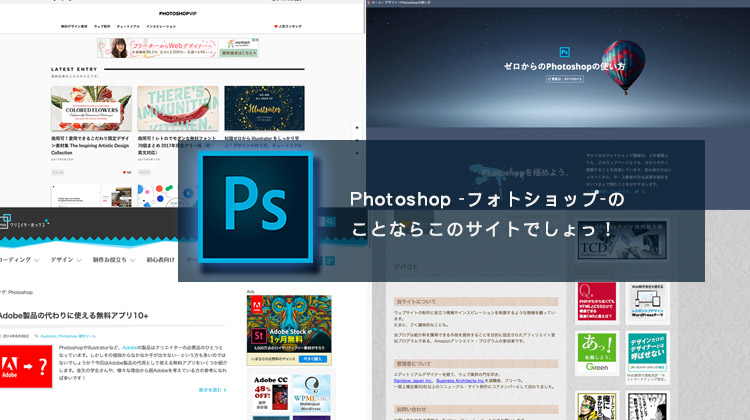750x420 pixels.
Task: Click the large Photoshop Ps logo
Action: pyautogui.click(x=255, y=208)
